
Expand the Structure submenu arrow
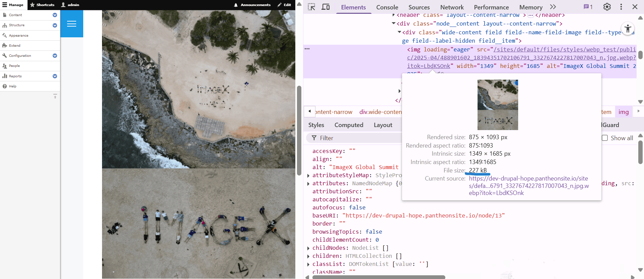pos(55,25)
